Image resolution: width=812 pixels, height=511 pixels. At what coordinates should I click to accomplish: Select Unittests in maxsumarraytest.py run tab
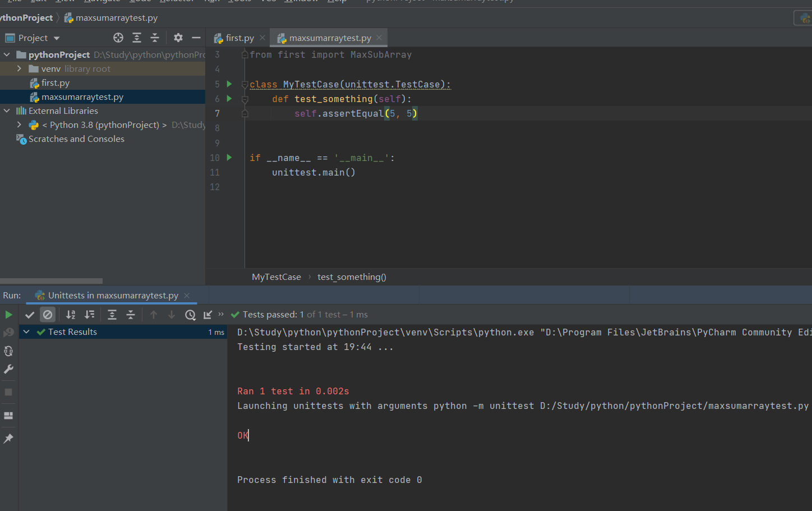click(112, 295)
